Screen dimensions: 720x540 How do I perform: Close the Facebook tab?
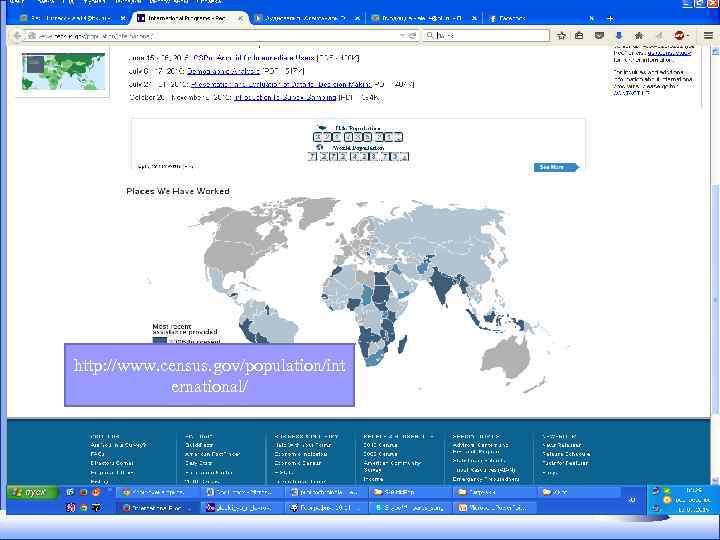point(591,18)
